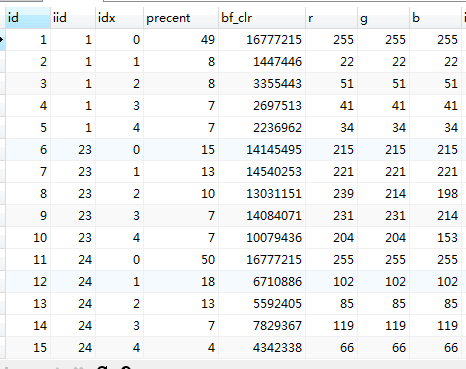Viewport: 466px width, 369px height.
Task: Sort by the id column header
Action: pos(28,18)
